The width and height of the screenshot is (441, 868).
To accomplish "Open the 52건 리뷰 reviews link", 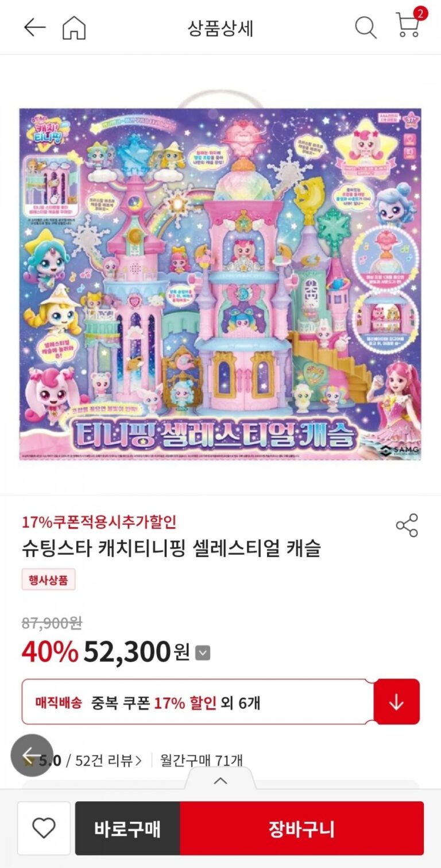I will [x=109, y=761].
